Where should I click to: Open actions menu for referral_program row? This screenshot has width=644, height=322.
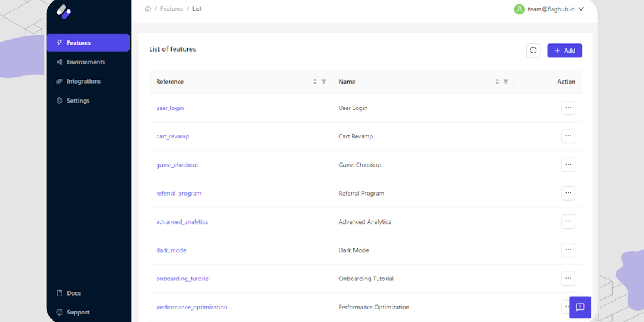[x=568, y=193]
